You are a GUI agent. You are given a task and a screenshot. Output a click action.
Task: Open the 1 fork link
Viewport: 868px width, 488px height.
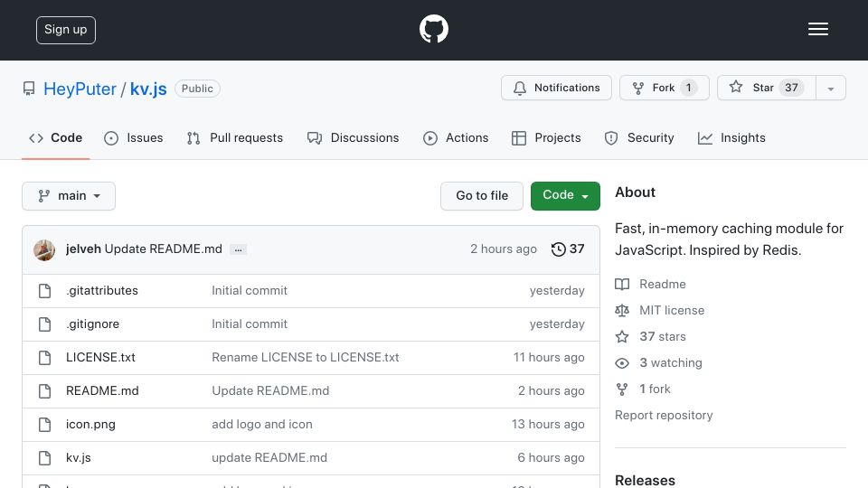[x=655, y=389]
